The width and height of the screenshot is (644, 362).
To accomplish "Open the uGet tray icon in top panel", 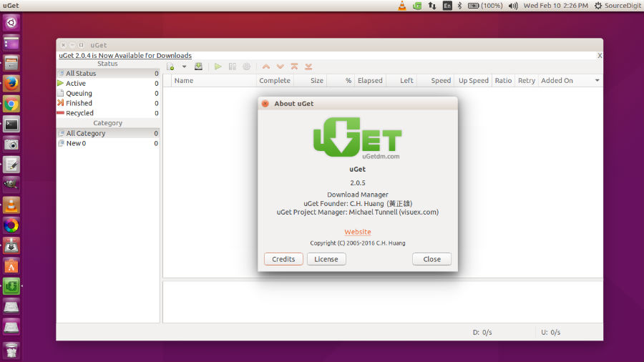I will click(417, 6).
